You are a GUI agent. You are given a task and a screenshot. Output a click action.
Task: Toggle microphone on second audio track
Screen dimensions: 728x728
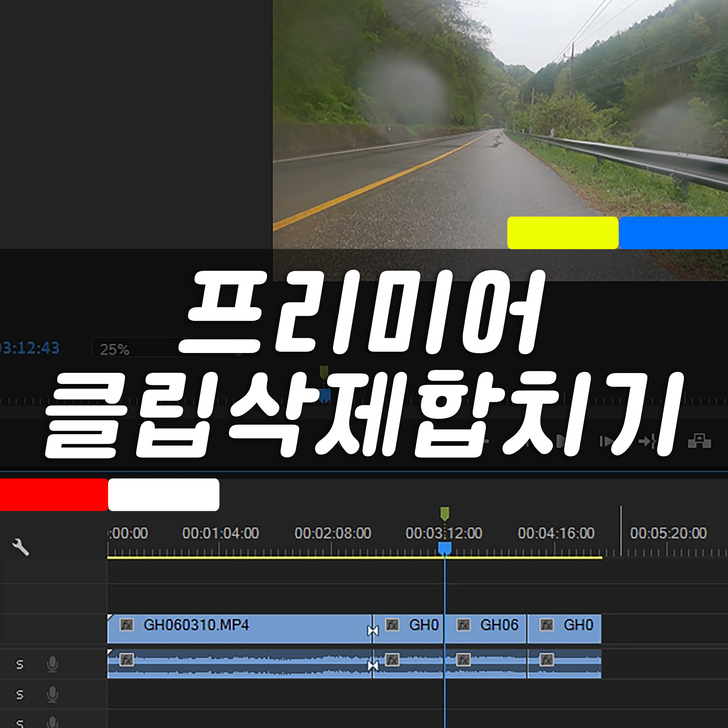tap(52, 694)
